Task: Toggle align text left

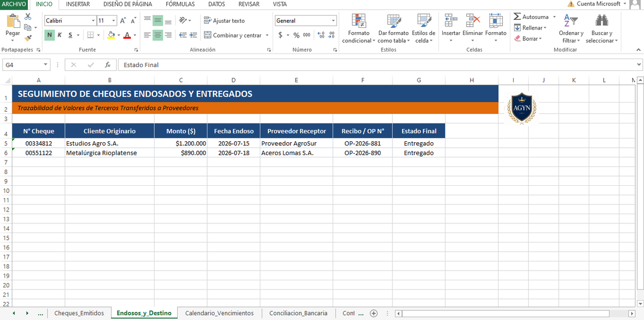Action: [x=147, y=35]
